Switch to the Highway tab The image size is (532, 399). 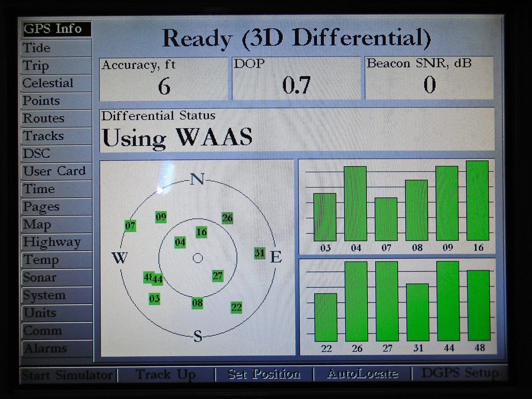57,242
